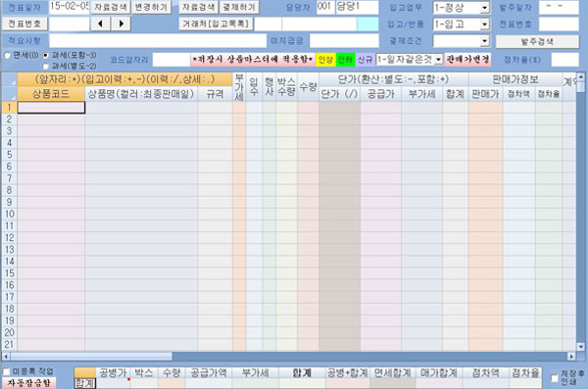
Task: Click the 전표번호 button at left
Action: tap(24, 24)
